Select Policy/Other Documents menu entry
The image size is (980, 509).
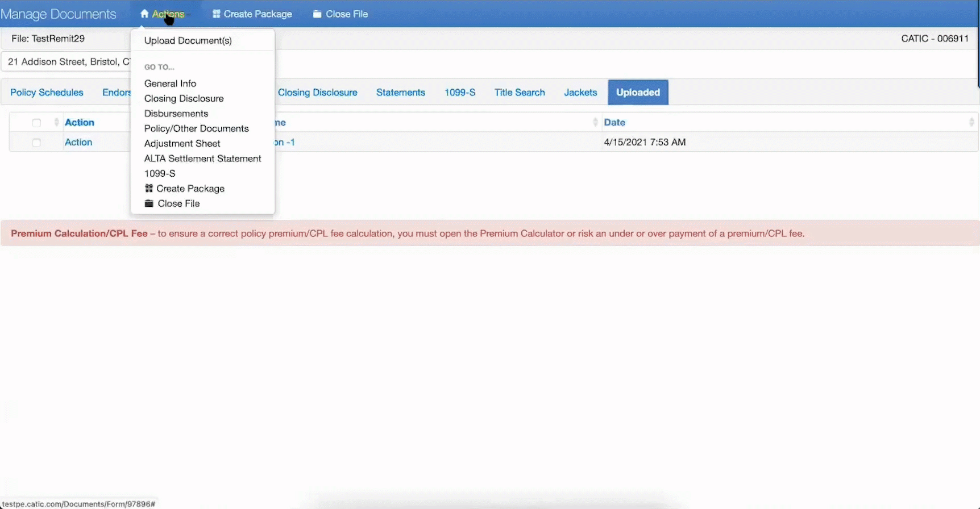coord(197,128)
